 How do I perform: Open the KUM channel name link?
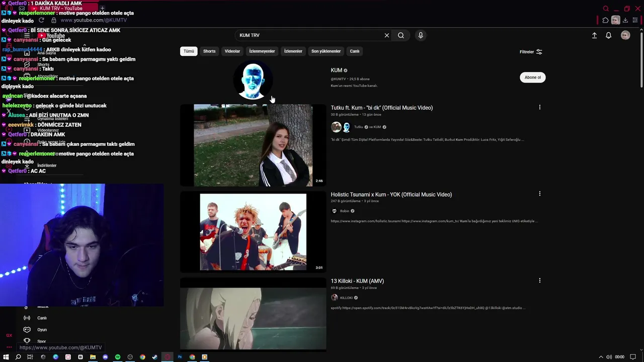pos(336,70)
